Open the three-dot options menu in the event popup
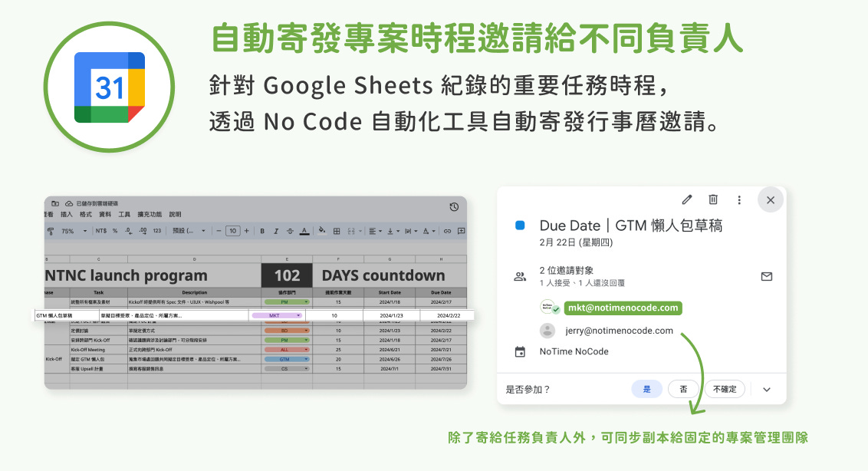The image size is (868, 471). (739, 200)
